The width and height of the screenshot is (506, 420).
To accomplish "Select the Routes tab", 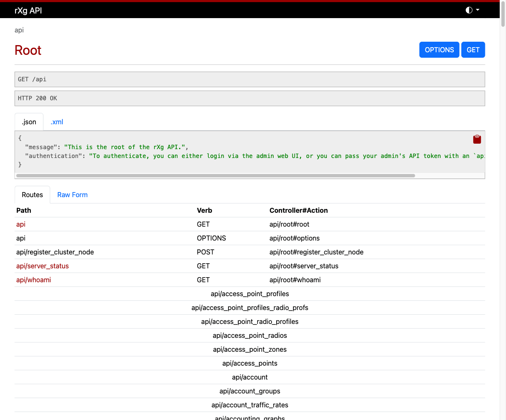I will pyautogui.click(x=32, y=195).
